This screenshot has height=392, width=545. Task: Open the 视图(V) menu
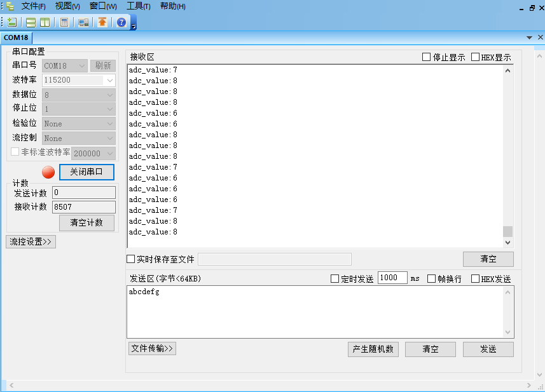point(67,6)
